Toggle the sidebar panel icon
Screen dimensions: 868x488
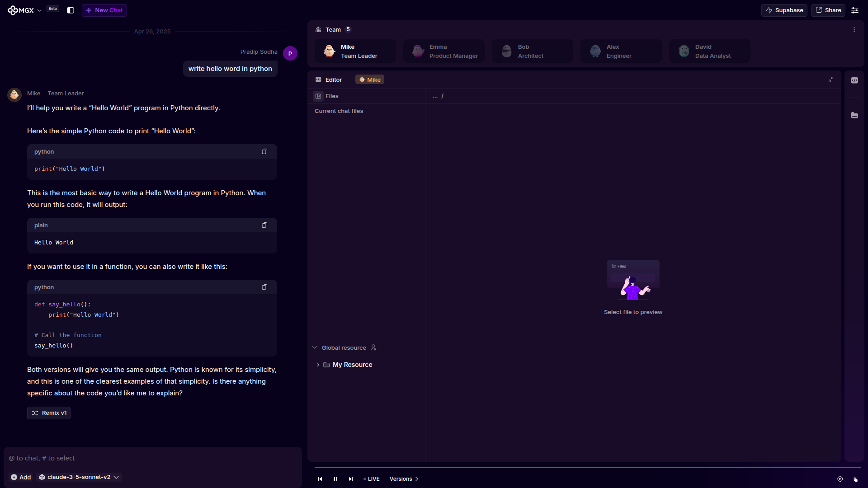click(x=71, y=10)
